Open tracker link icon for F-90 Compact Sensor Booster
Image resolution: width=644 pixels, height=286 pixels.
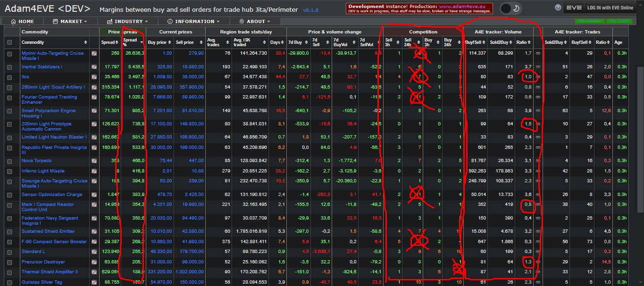[x=538, y=242]
